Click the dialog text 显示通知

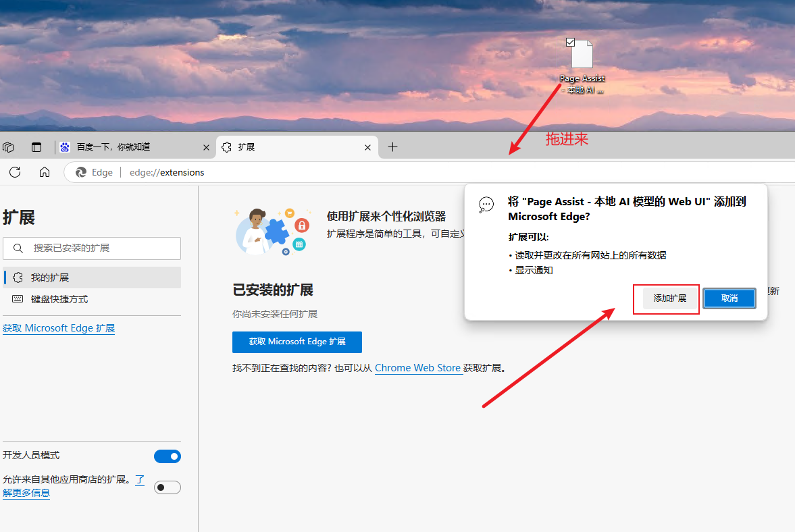pos(534,270)
